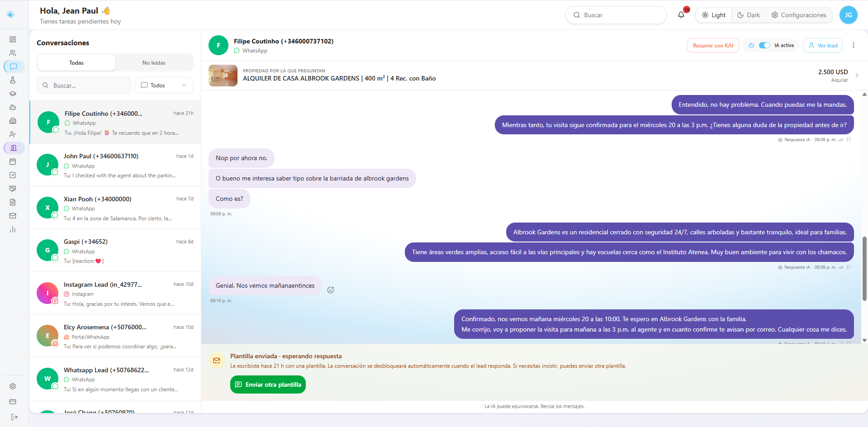Click the calendar icon in sidebar
Viewport: 868px width, 427px height.
(x=13, y=161)
